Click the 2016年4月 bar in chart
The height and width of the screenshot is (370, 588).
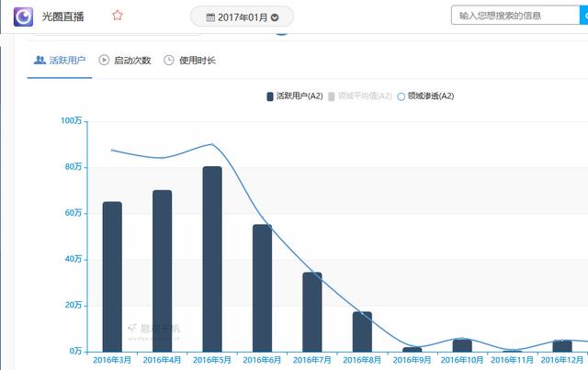pos(162,271)
